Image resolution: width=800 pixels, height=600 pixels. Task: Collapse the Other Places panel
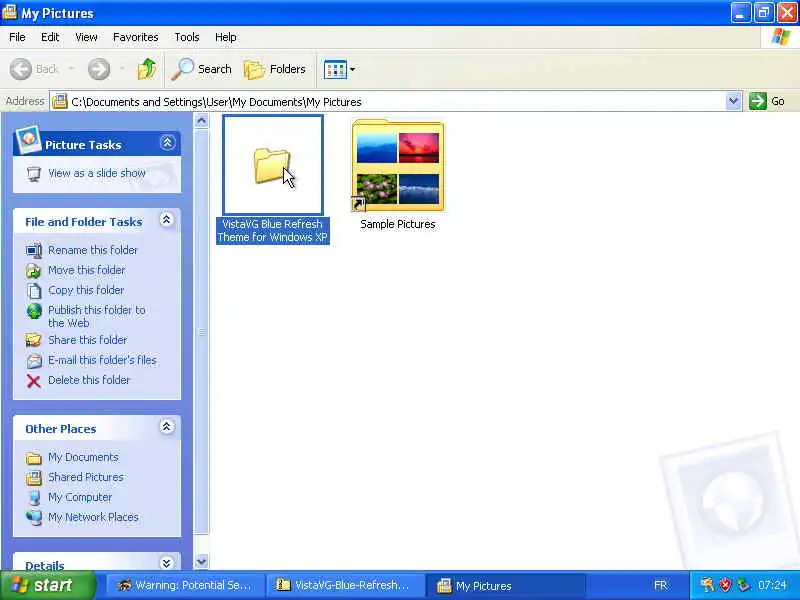[166, 427]
